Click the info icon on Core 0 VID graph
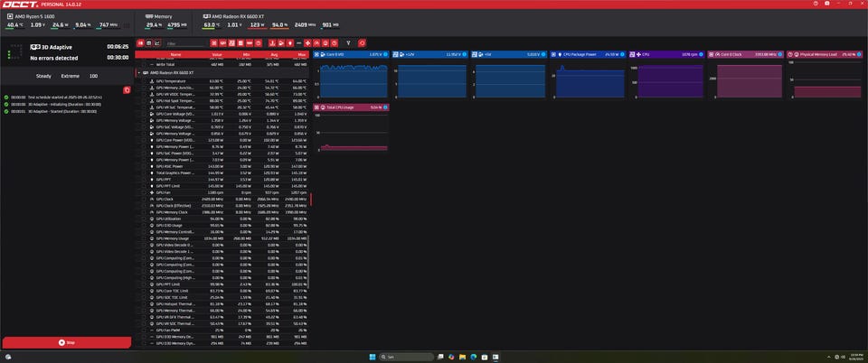Viewport: 868px width, 363px height. (x=386, y=54)
